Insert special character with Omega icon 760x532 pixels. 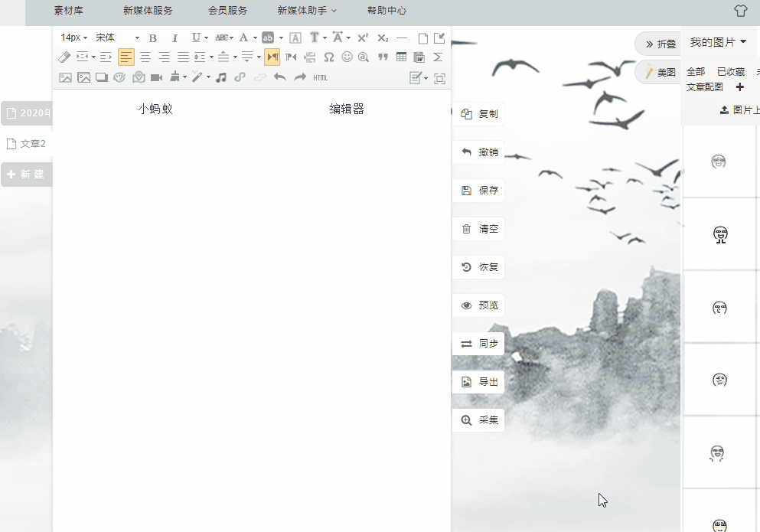coord(329,57)
